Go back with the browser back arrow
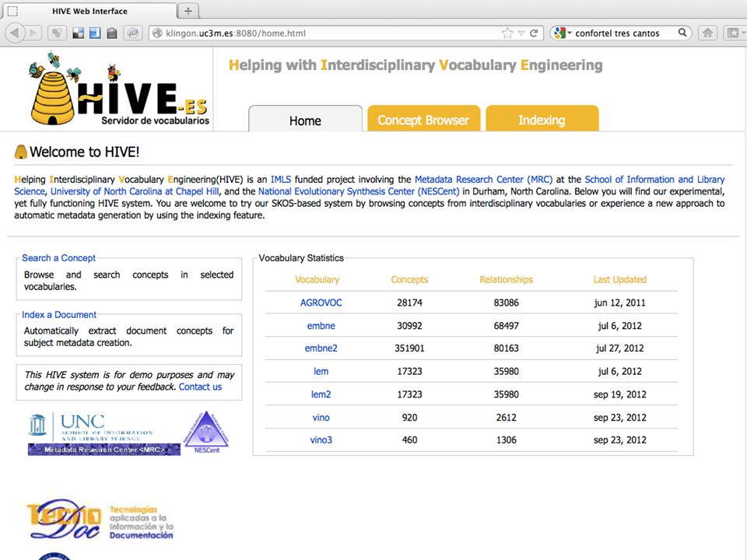 pos(14,33)
